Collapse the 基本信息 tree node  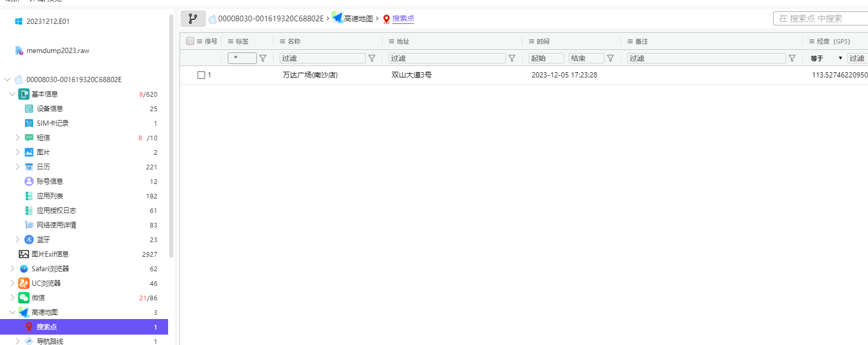coord(12,94)
